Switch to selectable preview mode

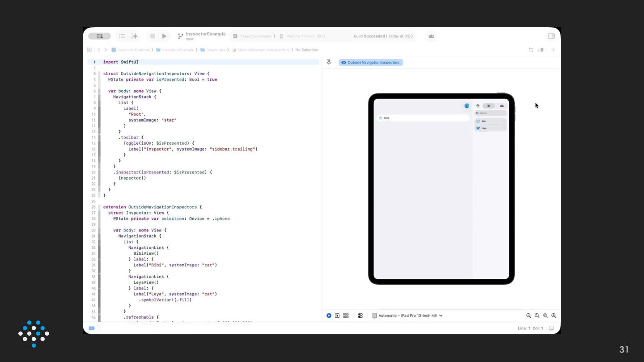click(x=337, y=316)
